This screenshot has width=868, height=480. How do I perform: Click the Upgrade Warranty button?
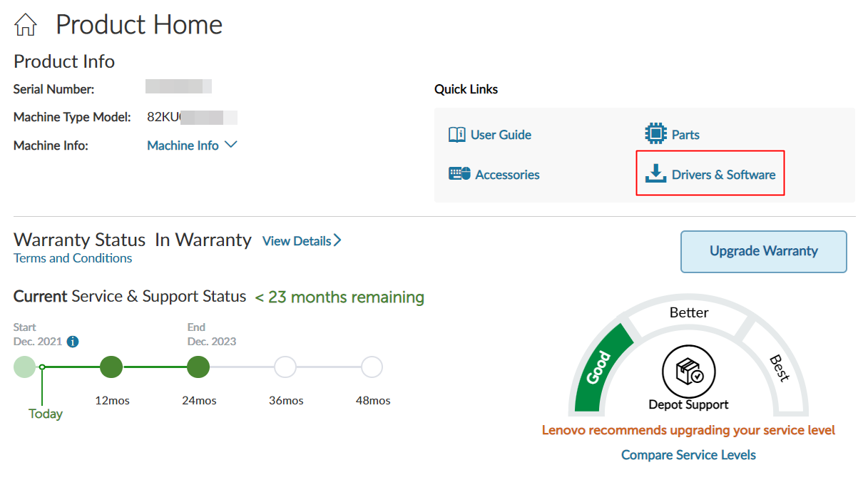764,251
